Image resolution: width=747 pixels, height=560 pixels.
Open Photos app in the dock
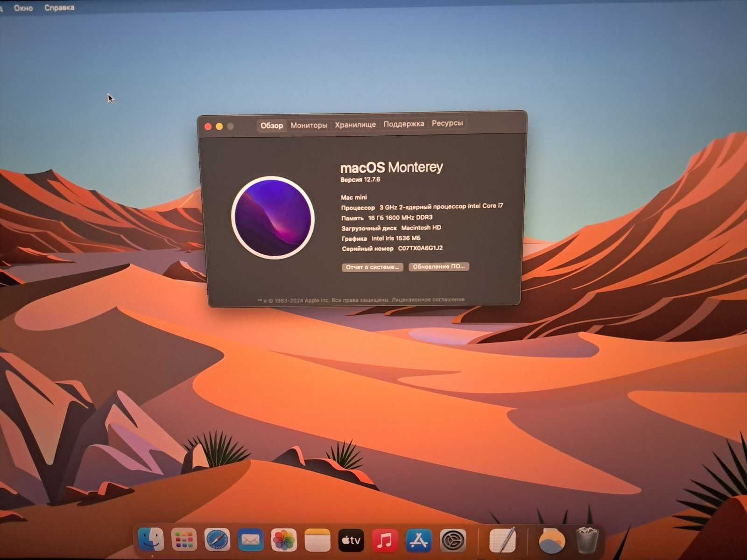coord(284,540)
